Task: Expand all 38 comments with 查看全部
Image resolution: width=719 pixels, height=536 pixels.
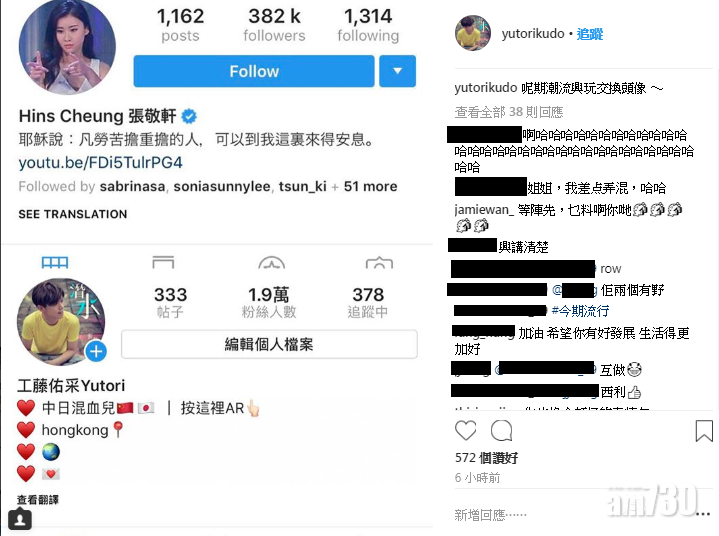Action: click(x=509, y=112)
